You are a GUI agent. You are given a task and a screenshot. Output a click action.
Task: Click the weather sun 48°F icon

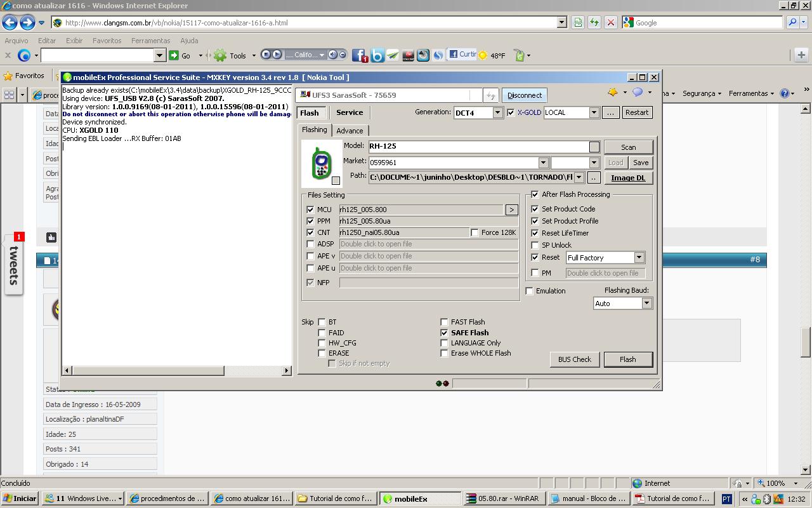483,55
